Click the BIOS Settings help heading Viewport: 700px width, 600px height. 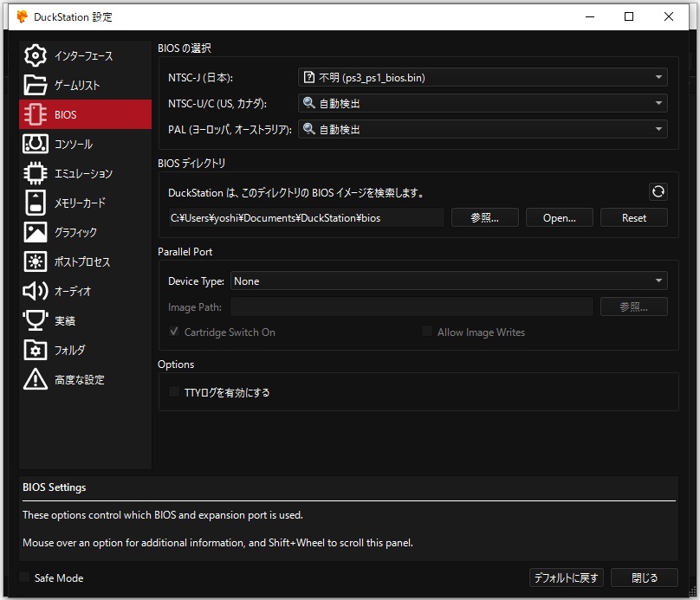55,487
